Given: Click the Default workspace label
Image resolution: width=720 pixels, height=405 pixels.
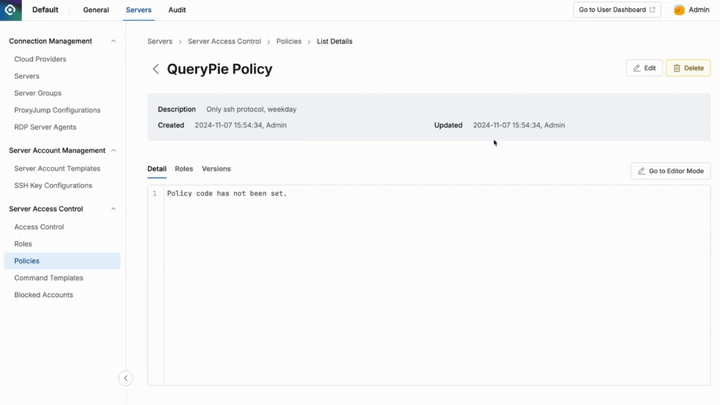Looking at the screenshot, I should (45, 10).
